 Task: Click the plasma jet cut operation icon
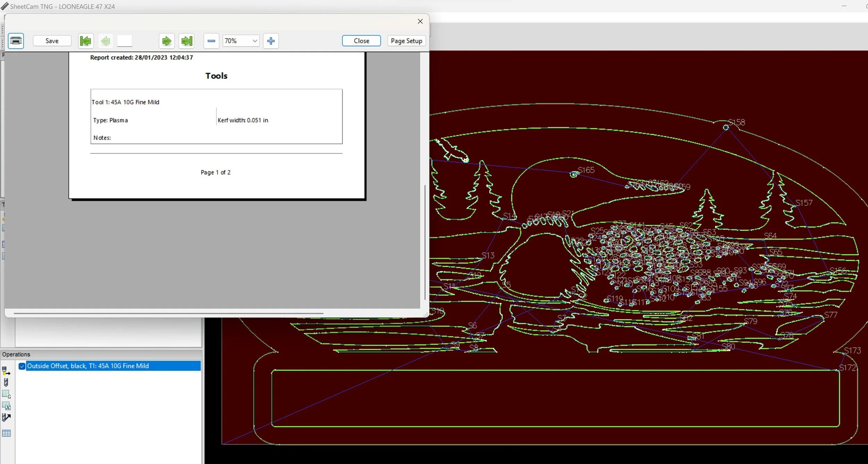click(x=6, y=371)
